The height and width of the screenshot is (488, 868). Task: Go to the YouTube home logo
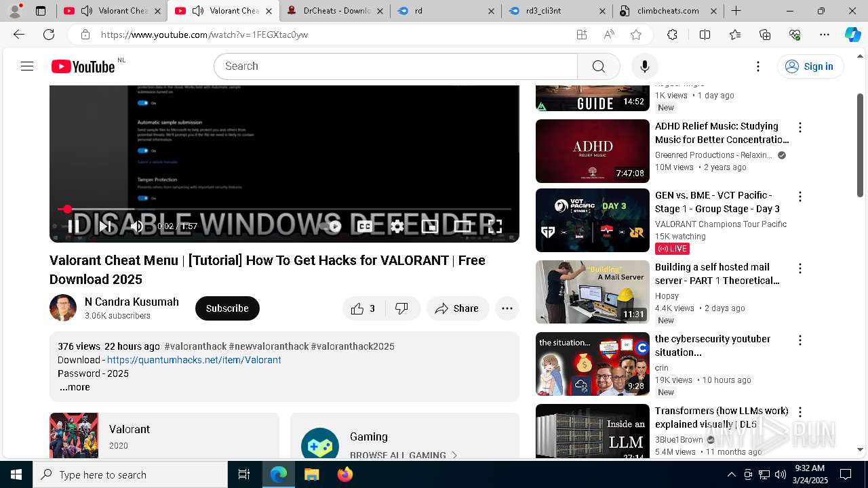83,66
